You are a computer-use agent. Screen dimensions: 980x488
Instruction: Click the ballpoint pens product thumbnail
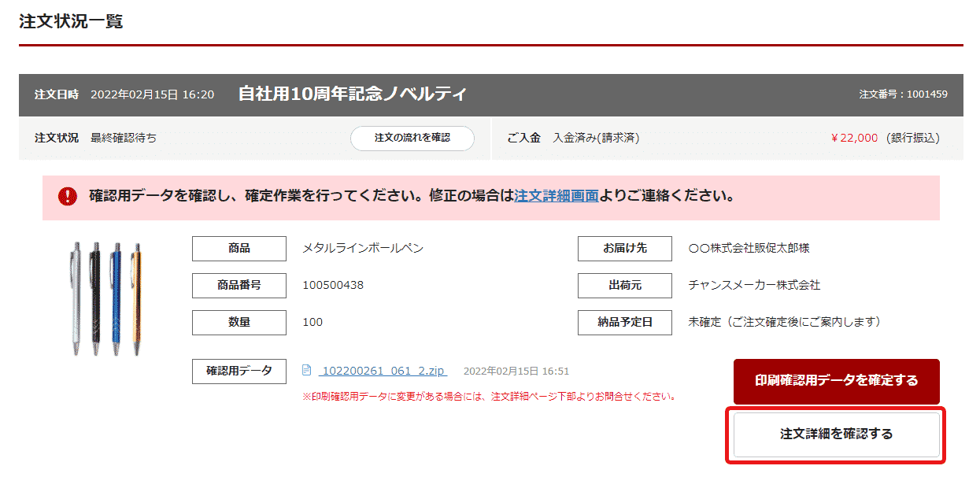[x=105, y=298]
